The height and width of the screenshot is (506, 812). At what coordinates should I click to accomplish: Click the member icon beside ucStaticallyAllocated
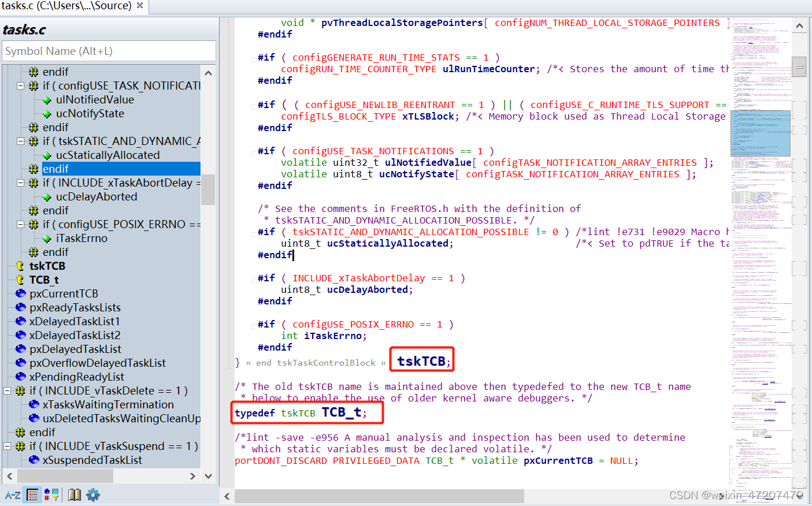coord(47,155)
